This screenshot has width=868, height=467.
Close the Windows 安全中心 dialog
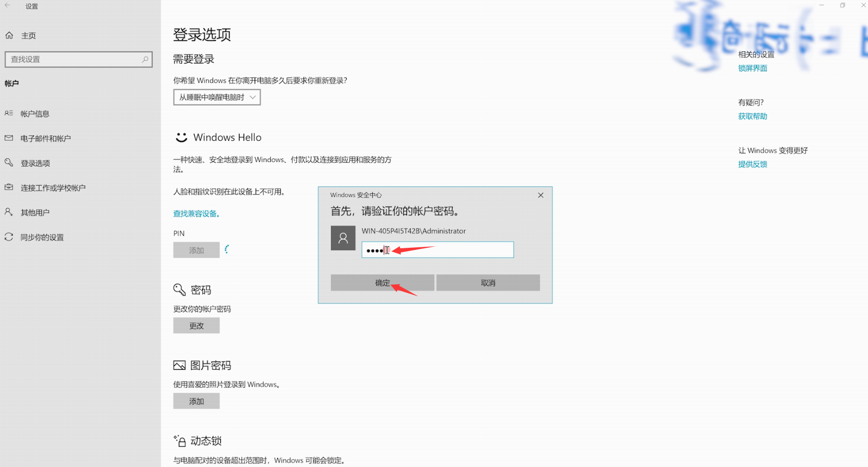541,195
